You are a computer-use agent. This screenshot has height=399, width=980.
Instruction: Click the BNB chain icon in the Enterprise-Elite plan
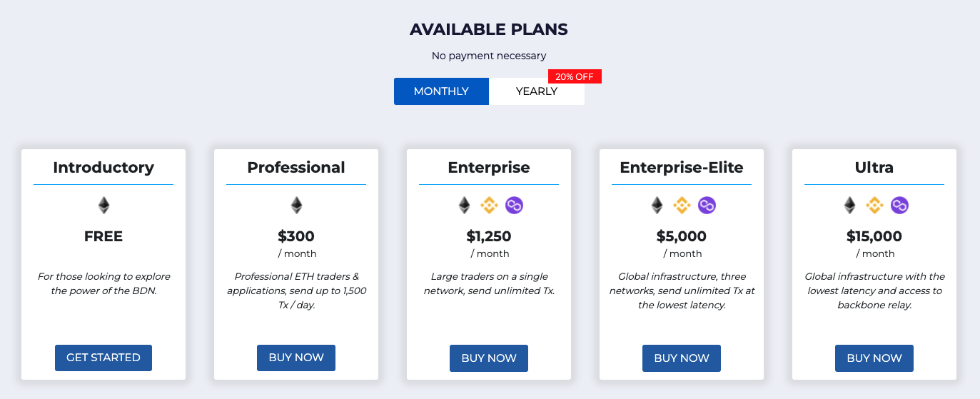pyautogui.click(x=682, y=206)
